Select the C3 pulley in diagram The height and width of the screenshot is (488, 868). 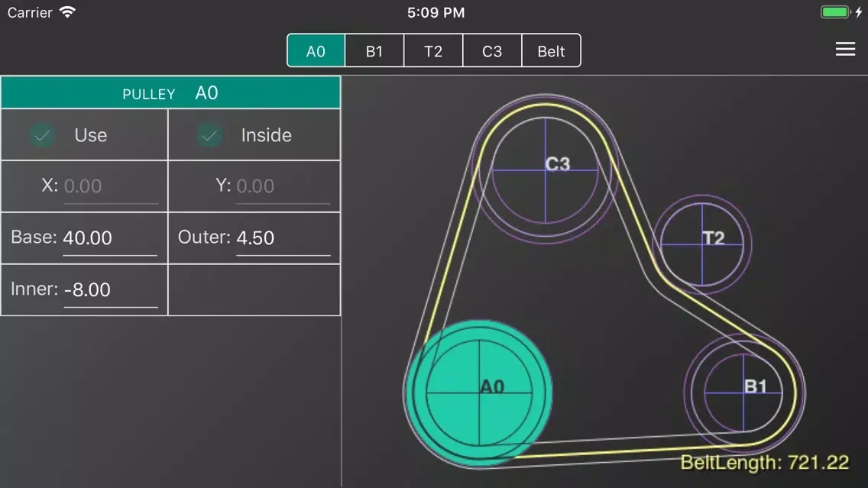[546, 170]
